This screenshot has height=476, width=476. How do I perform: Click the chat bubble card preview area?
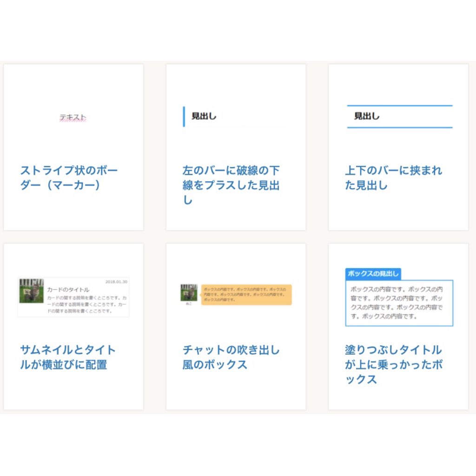(237, 293)
